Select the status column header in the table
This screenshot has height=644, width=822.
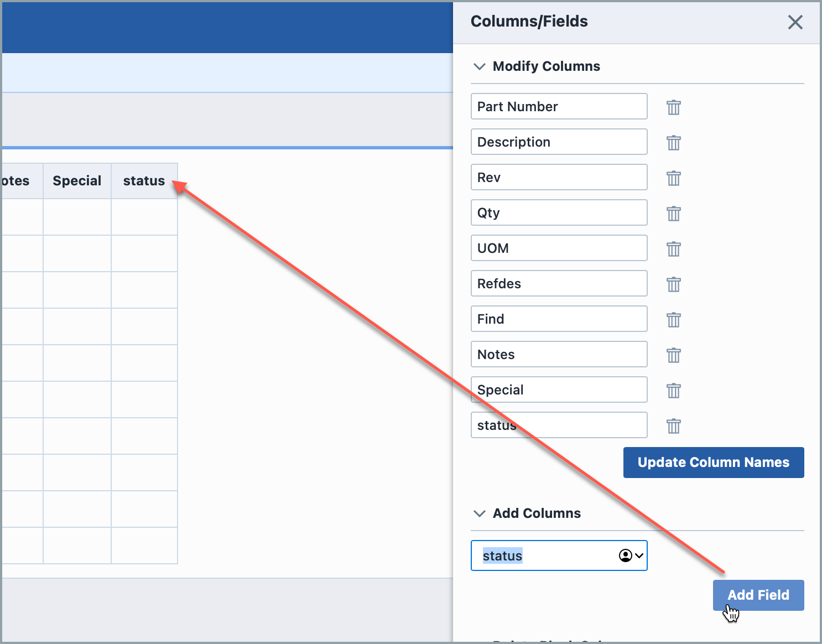point(143,180)
